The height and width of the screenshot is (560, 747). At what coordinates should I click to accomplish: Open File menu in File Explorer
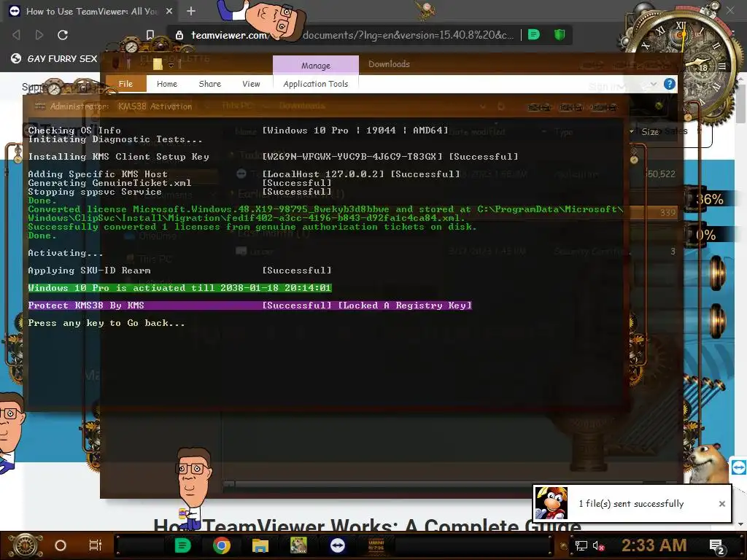coord(125,84)
